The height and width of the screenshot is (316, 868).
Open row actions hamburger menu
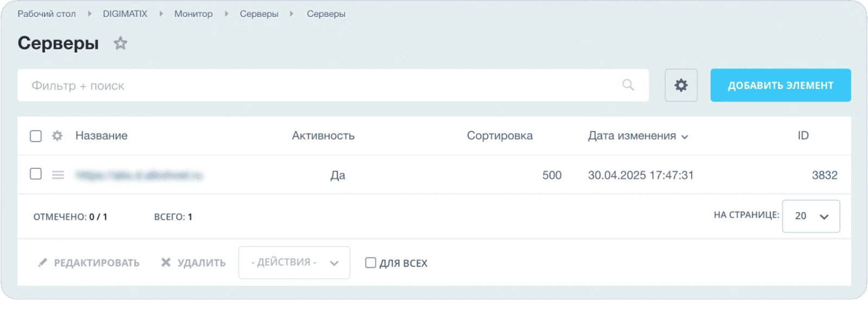(x=58, y=175)
